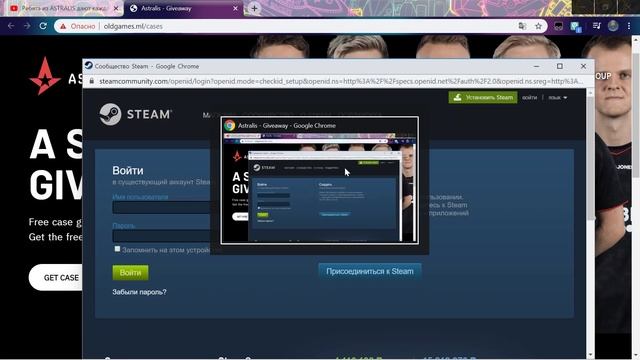Click the 'Пароль' password field
This screenshot has width=640, height=360.
(162, 236)
